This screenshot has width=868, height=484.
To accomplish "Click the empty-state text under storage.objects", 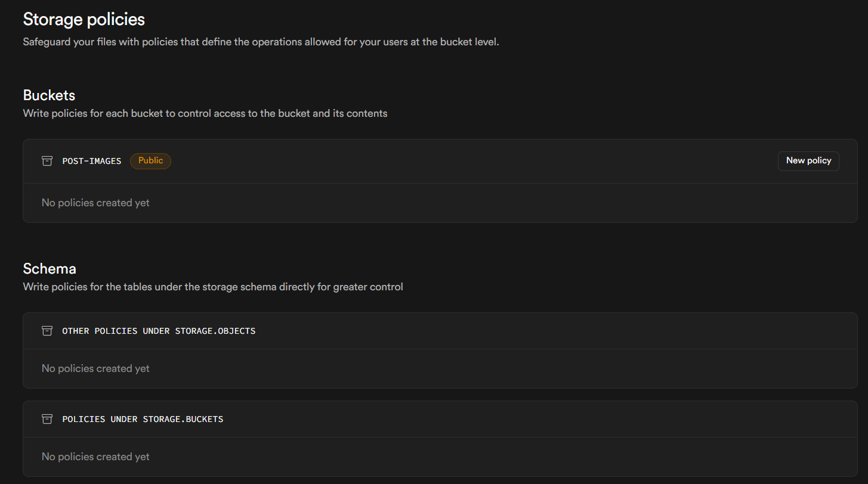I will [95, 369].
